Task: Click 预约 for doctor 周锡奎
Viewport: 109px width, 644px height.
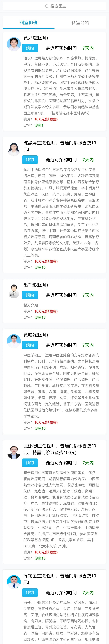Action: [30, 592]
